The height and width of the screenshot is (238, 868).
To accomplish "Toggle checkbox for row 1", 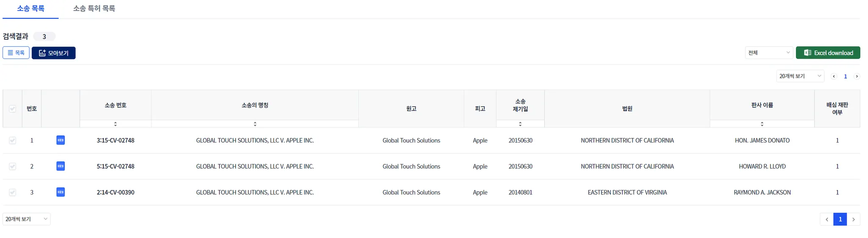I will pyautogui.click(x=13, y=140).
